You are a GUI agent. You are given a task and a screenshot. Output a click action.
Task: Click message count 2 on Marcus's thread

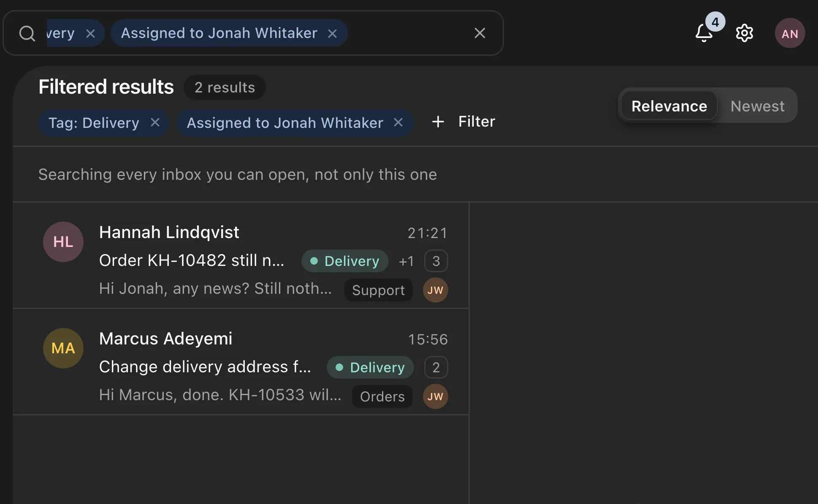(436, 367)
